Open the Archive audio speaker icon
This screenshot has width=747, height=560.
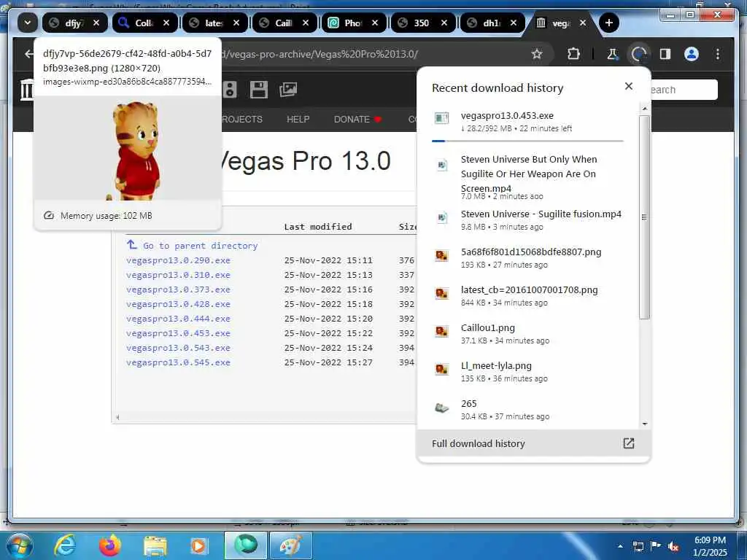pos(230,90)
